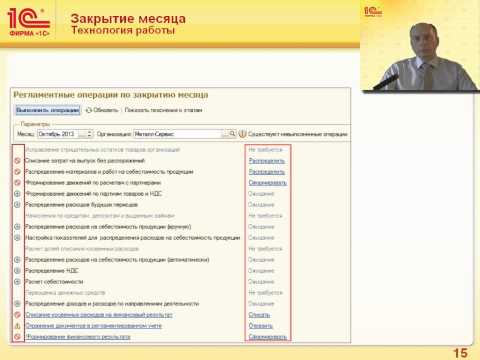Click heading Регламентные операции по закрытию месяца
Viewport: 480px width, 360px height.
[x=111, y=95]
